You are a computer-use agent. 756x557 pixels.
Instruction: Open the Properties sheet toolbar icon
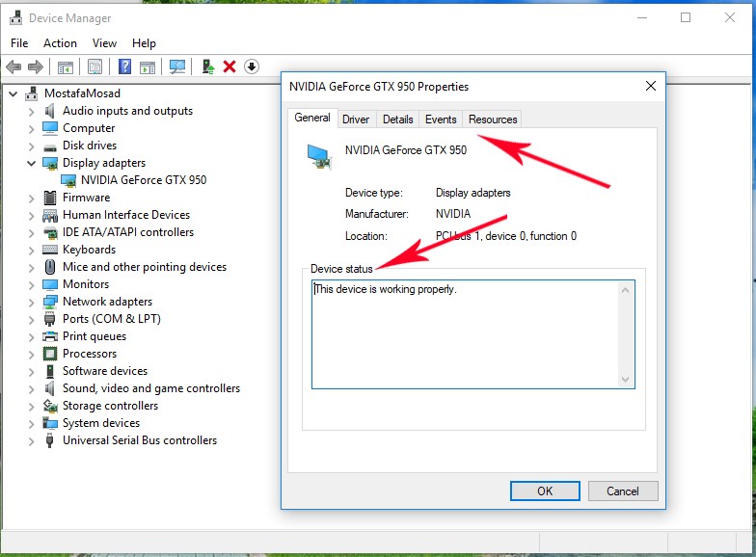94,66
